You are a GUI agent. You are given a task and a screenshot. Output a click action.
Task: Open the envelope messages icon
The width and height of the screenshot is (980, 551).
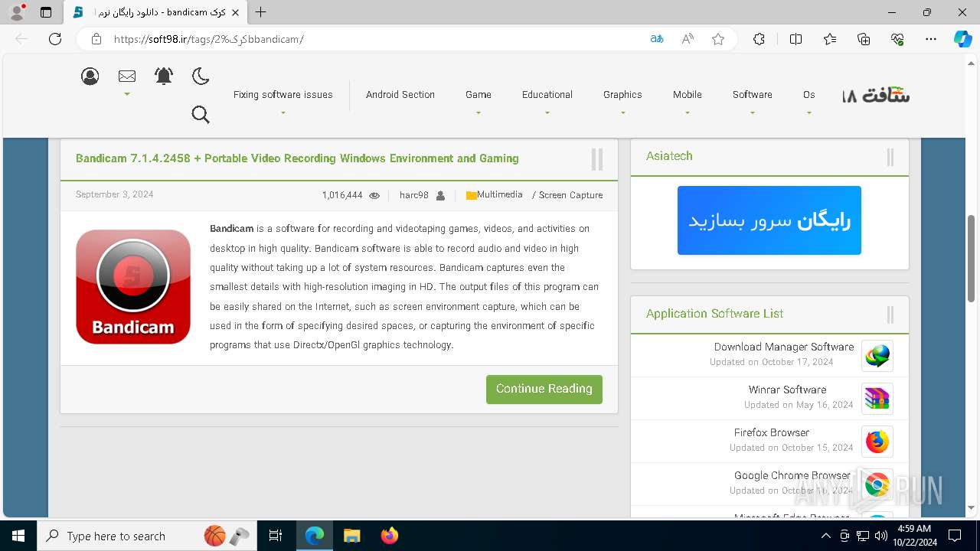[127, 76]
